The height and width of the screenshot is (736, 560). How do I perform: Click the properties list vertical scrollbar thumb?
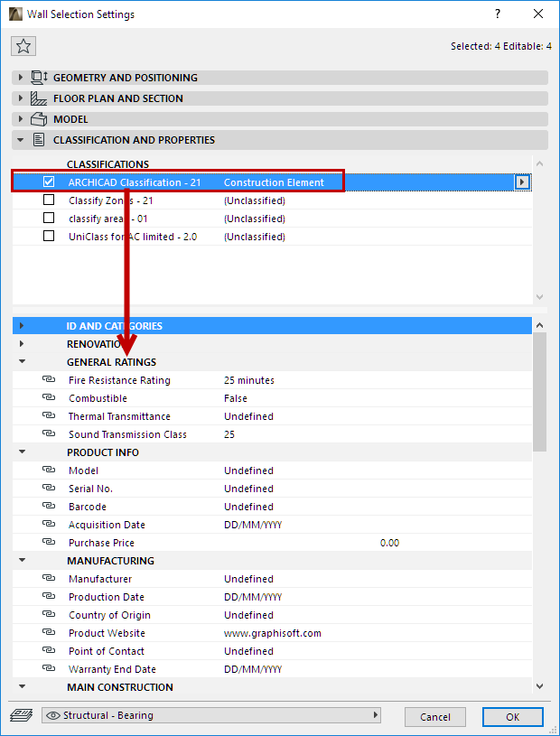(x=540, y=391)
